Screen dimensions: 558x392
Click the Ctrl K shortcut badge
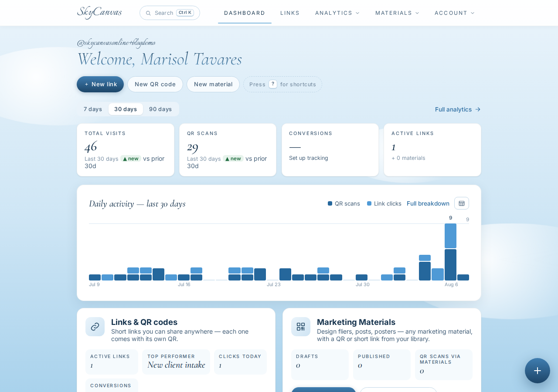pos(185,13)
